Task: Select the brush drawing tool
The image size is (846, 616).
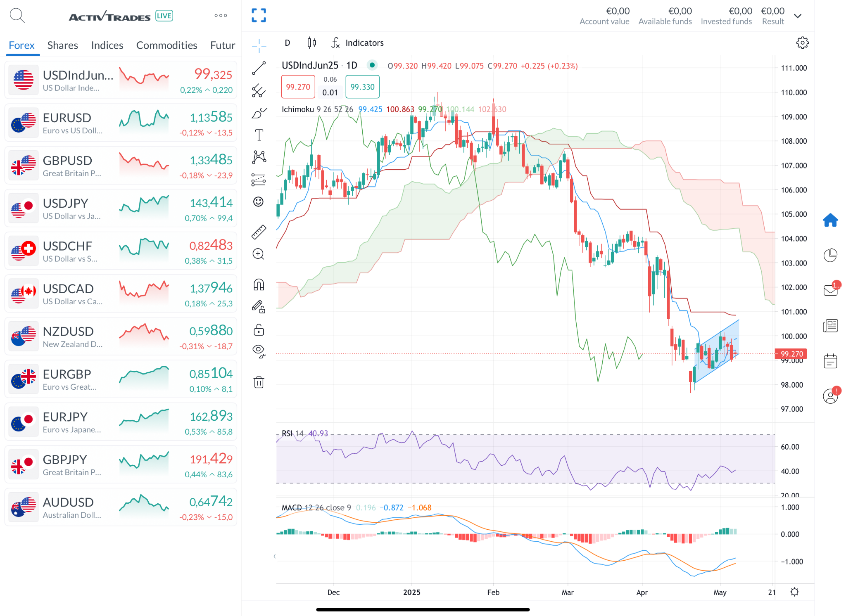Action: tap(259, 113)
